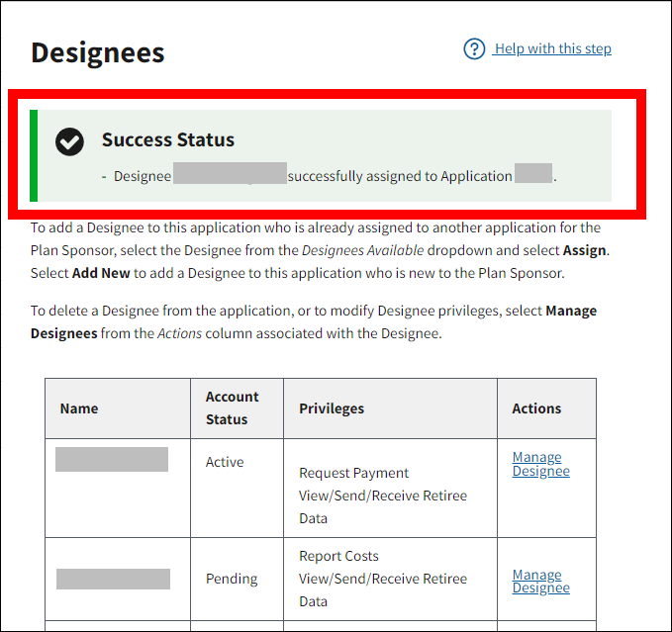Open the Help with this step link

552,48
